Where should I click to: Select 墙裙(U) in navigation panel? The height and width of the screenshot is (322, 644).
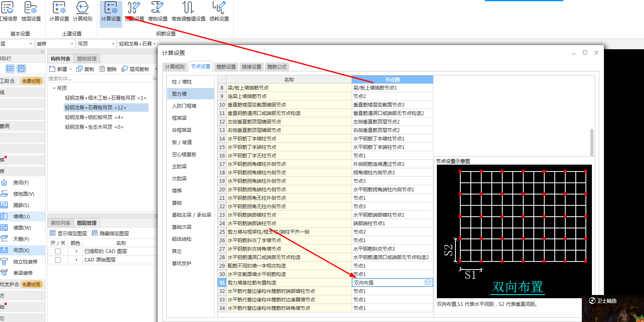tap(21, 217)
